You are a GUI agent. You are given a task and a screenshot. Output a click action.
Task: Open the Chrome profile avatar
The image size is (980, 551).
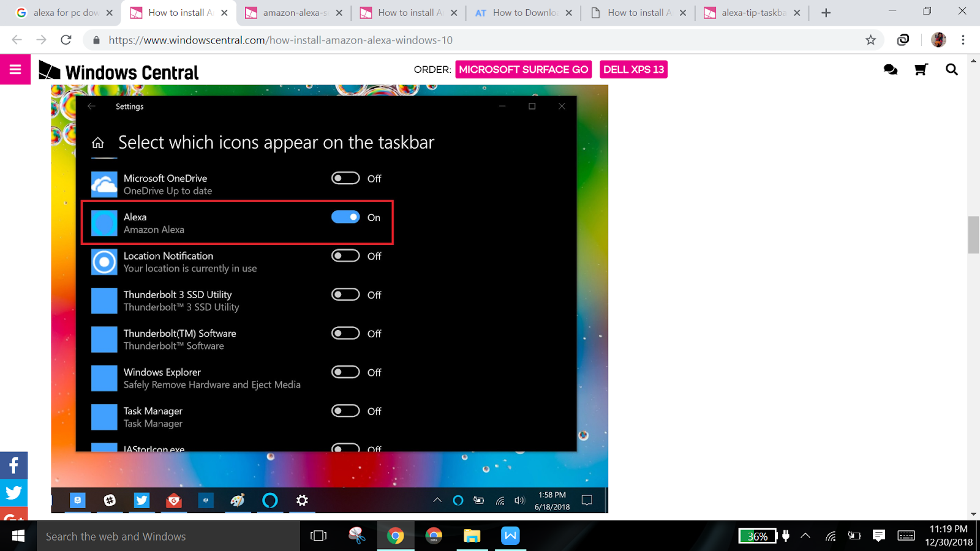pyautogui.click(x=938, y=40)
